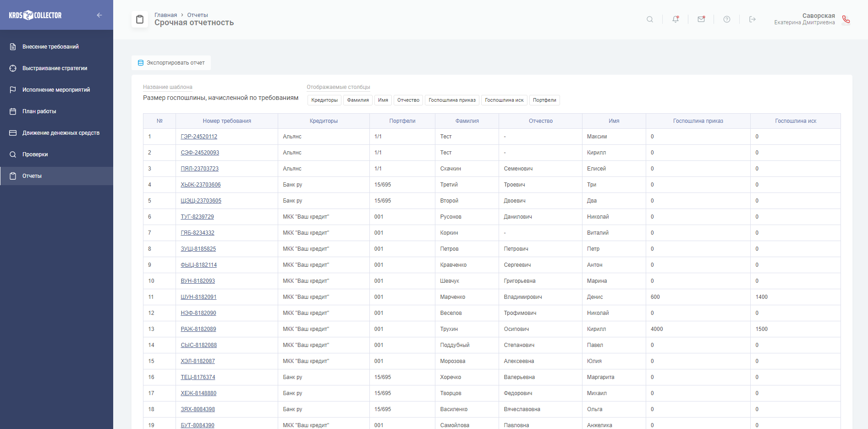Open user profile Саворская Екатерина Дмитриевна

[x=804, y=19]
